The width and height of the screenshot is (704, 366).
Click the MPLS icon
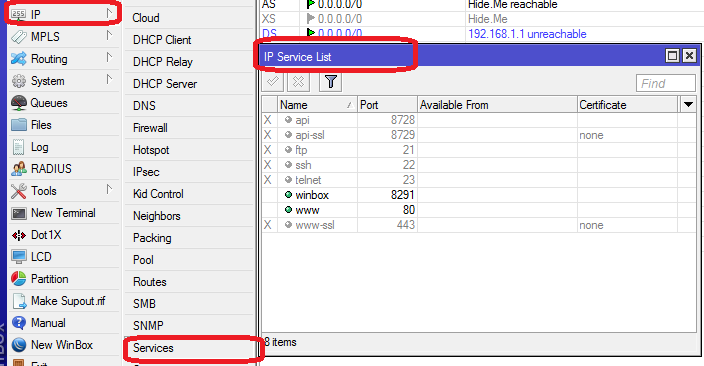click(x=19, y=36)
